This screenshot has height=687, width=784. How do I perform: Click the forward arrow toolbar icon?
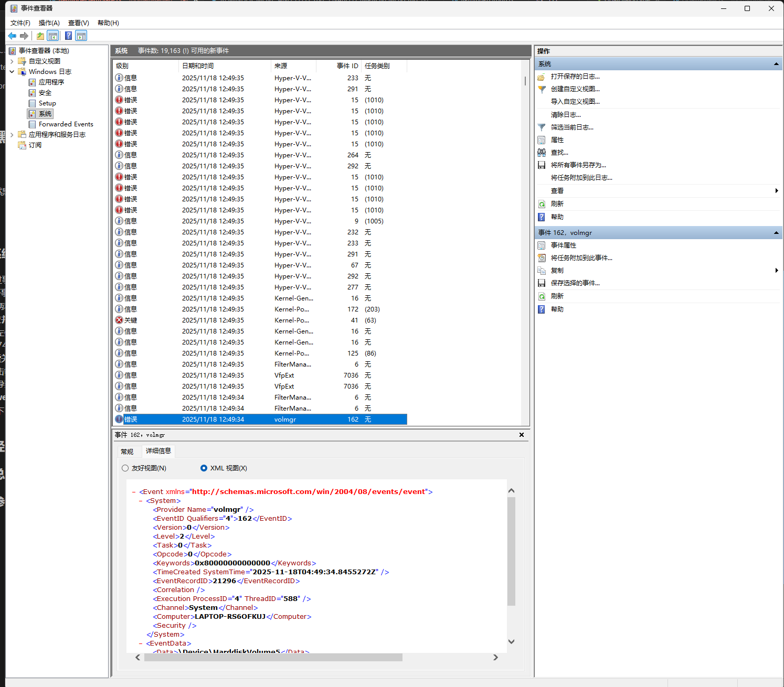pos(24,36)
